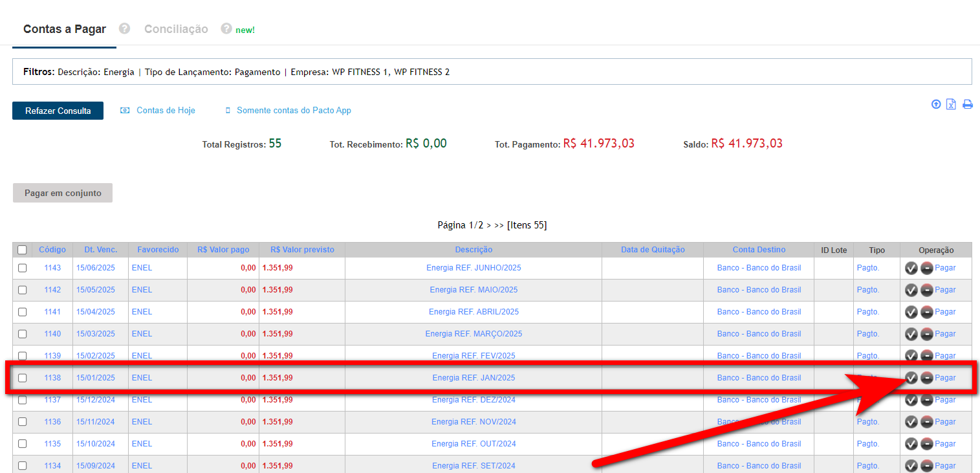
Task: Click the print icon
Action: [x=968, y=104]
